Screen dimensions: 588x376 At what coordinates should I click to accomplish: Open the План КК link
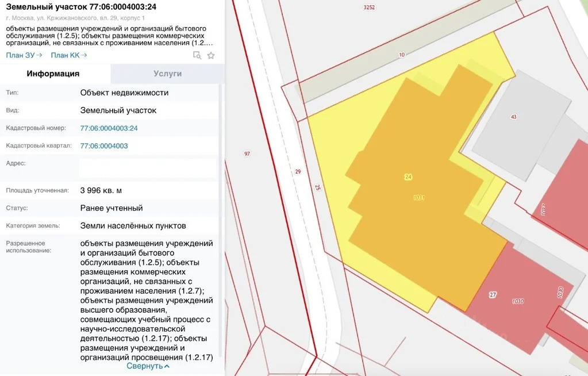click(x=68, y=55)
